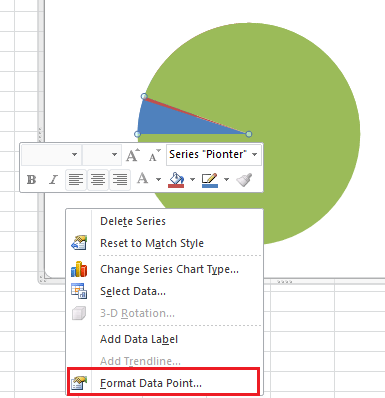This screenshot has width=385, height=398.
Task: Click the selection handle at pie center
Action: (249, 134)
